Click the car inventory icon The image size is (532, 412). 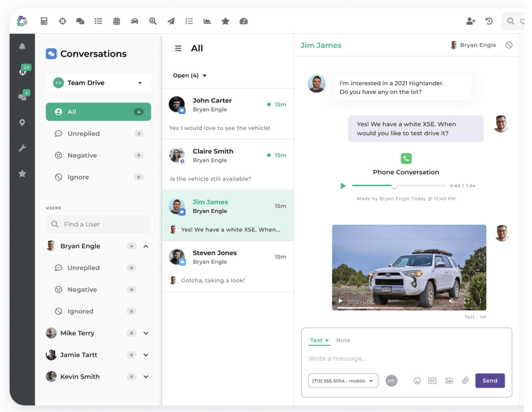click(135, 21)
